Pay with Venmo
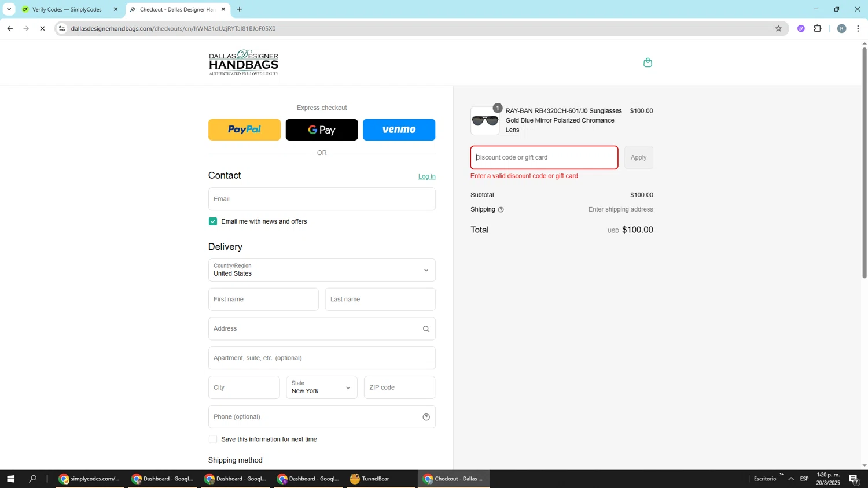The image size is (868, 488). pyautogui.click(x=399, y=130)
